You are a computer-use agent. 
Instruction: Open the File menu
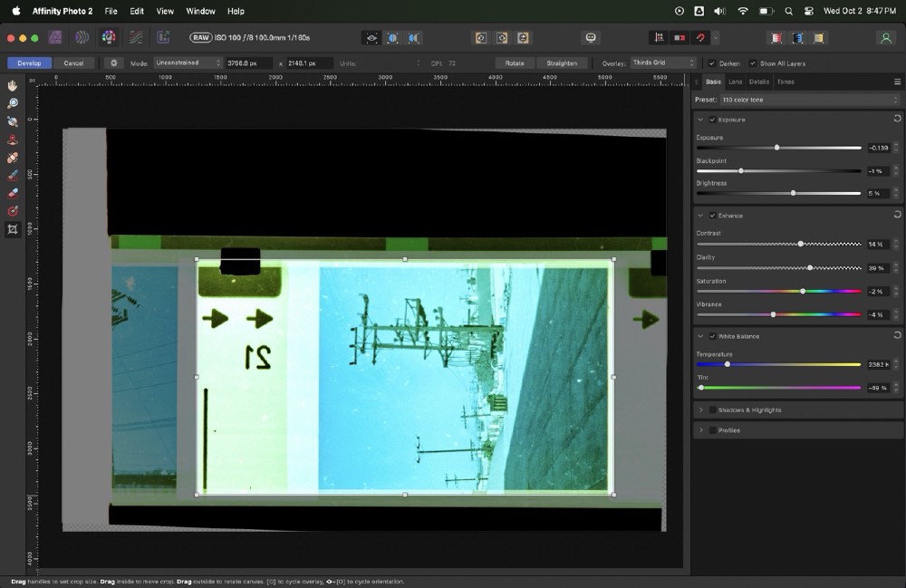(111, 11)
